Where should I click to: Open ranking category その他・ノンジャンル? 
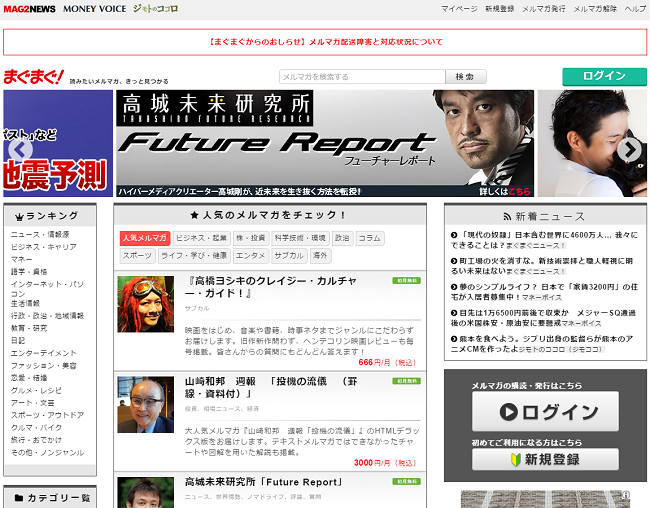47,452
